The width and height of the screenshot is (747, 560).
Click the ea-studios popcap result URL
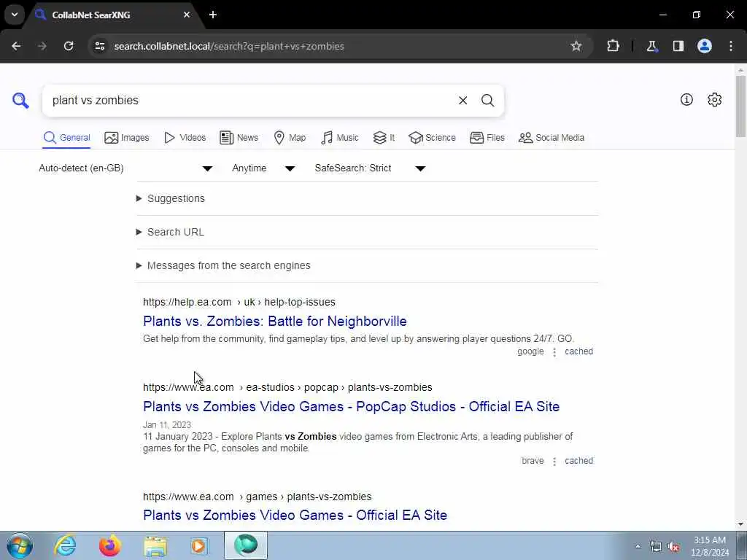[287, 387]
